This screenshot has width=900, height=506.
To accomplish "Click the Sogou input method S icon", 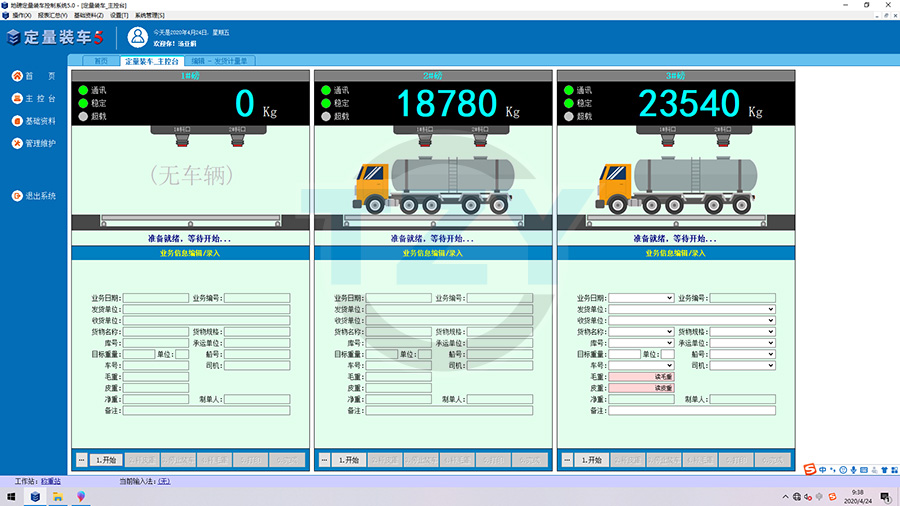I will (810, 469).
